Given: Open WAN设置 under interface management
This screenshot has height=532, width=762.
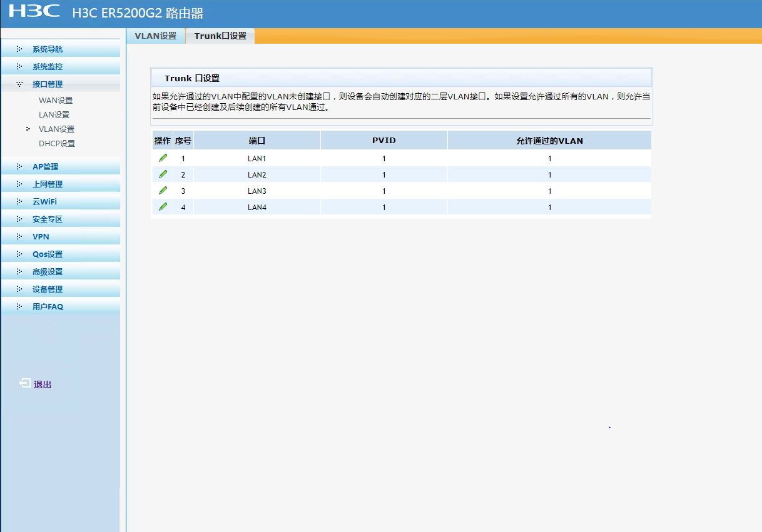Looking at the screenshot, I should [56, 101].
